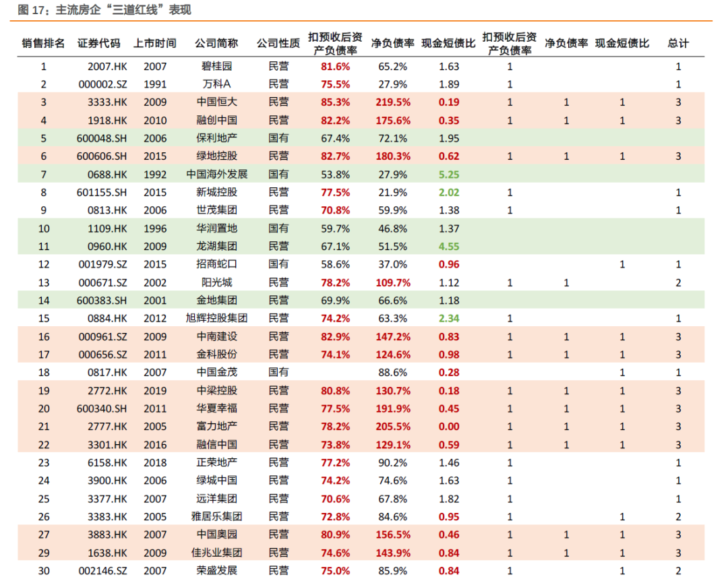Select company name 中梁控股

[217, 391]
